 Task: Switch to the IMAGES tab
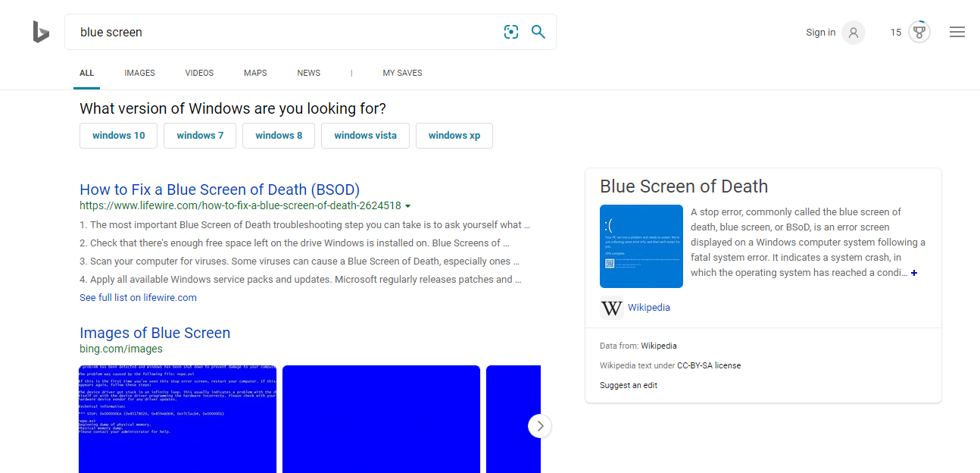pyautogui.click(x=139, y=73)
